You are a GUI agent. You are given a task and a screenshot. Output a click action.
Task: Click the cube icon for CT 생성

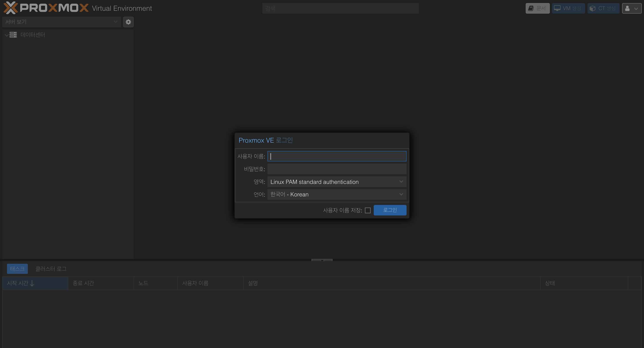click(593, 8)
